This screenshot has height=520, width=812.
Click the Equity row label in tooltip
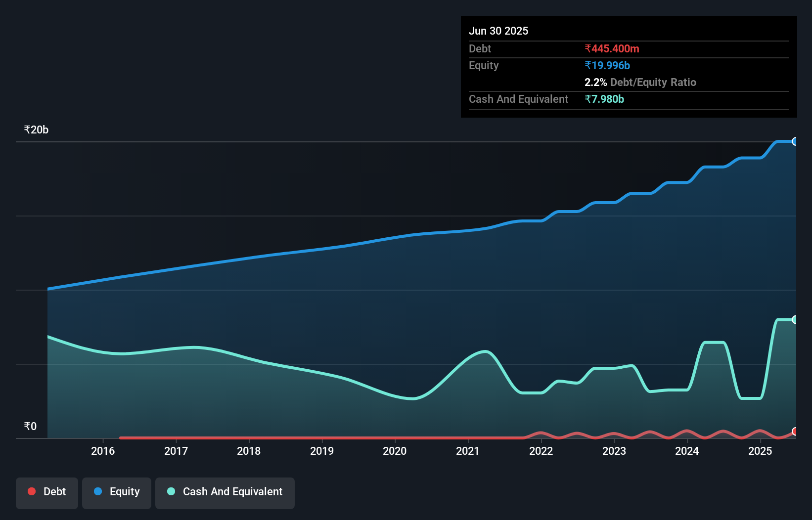(484, 65)
